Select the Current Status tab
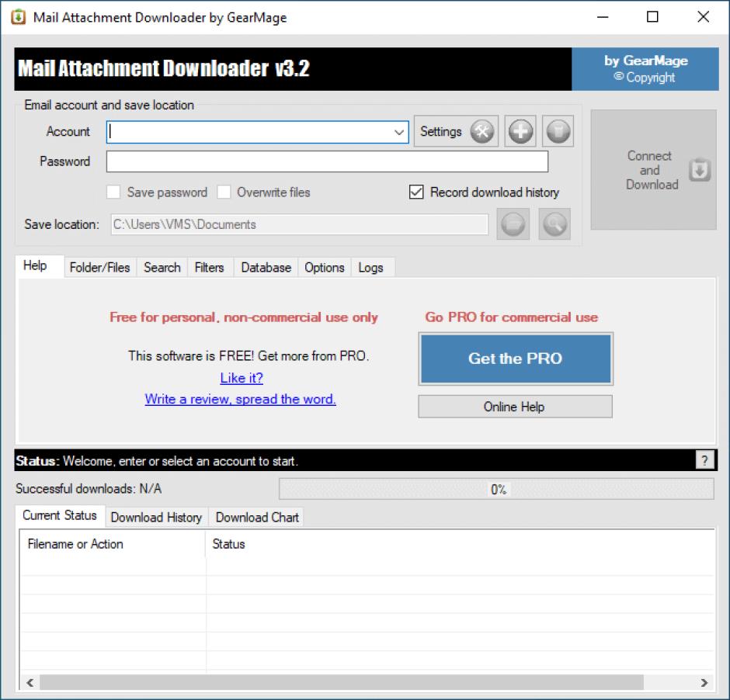Image resolution: width=730 pixels, height=700 pixels. pos(60,515)
